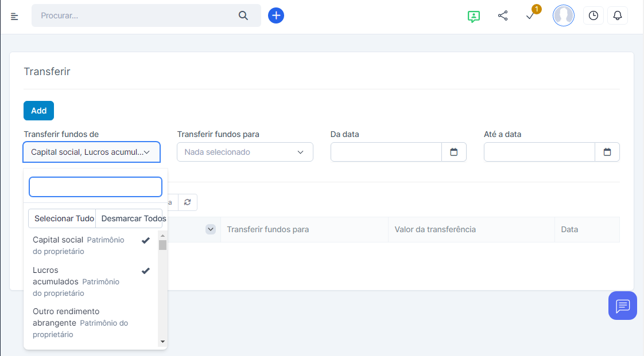Click the blue plus quick-add icon

(276, 15)
